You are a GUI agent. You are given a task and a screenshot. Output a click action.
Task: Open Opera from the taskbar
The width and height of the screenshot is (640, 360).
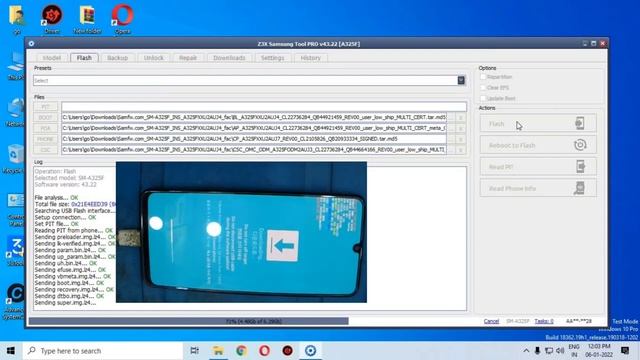click(264, 351)
